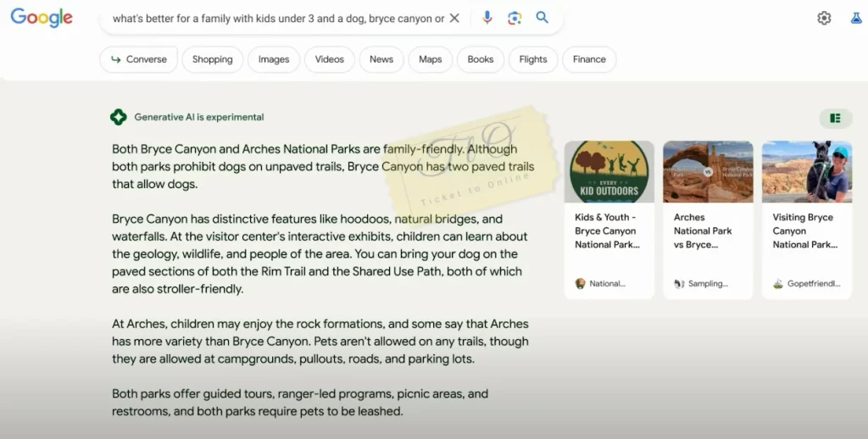Click the Gopetfriendly source favicon

pyautogui.click(x=778, y=283)
